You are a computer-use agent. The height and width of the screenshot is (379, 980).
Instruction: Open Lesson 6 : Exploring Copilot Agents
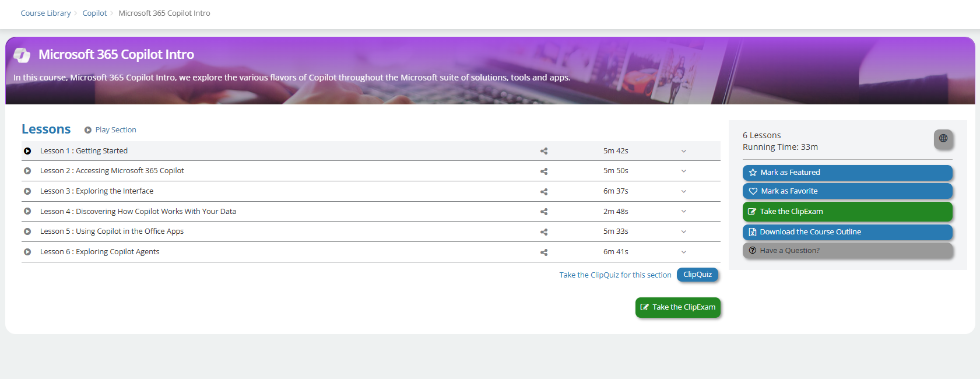(100, 252)
